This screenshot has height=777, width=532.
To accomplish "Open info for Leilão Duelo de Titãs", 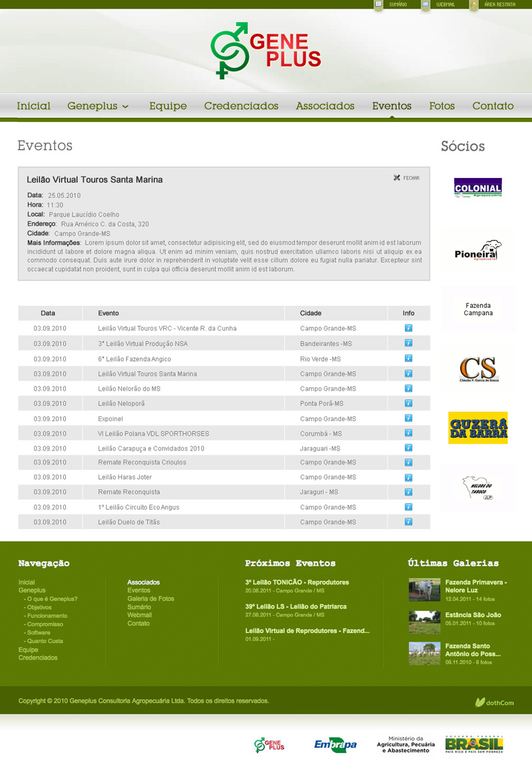I will coord(408,522).
